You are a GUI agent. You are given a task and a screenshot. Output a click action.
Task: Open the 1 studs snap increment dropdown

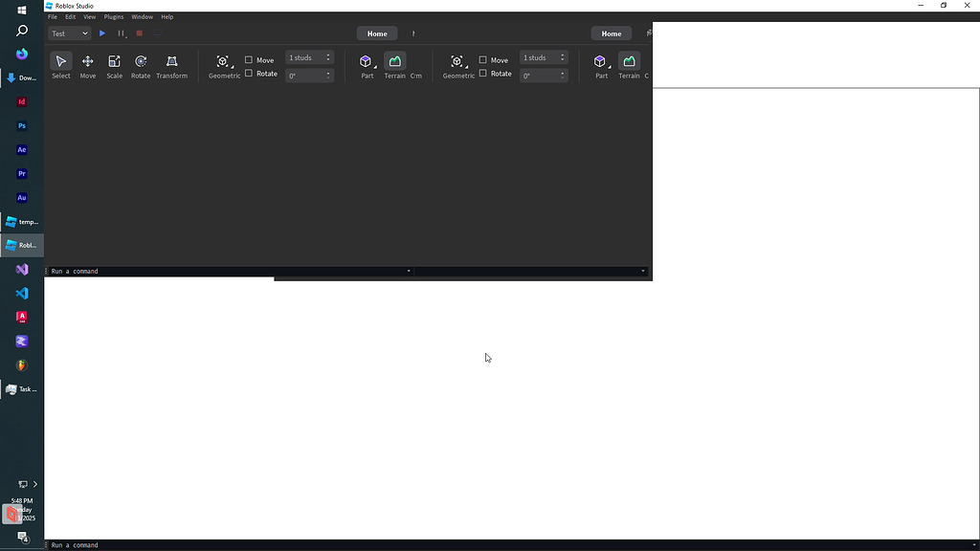tap(308, 56)
